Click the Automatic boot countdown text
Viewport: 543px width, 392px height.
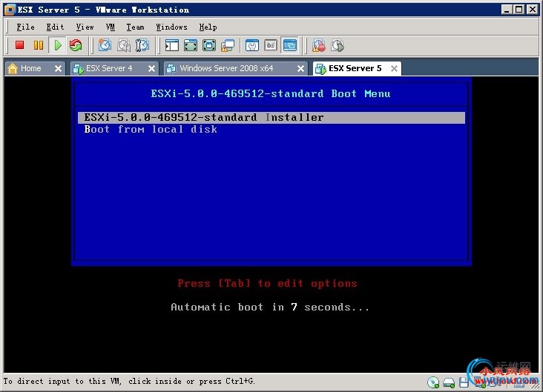point(270,308)
